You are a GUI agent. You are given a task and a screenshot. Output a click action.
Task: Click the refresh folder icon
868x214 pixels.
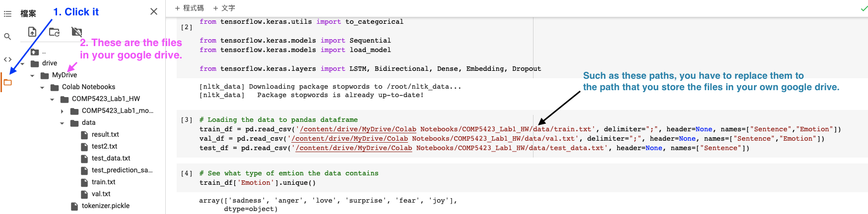point(54,32)
